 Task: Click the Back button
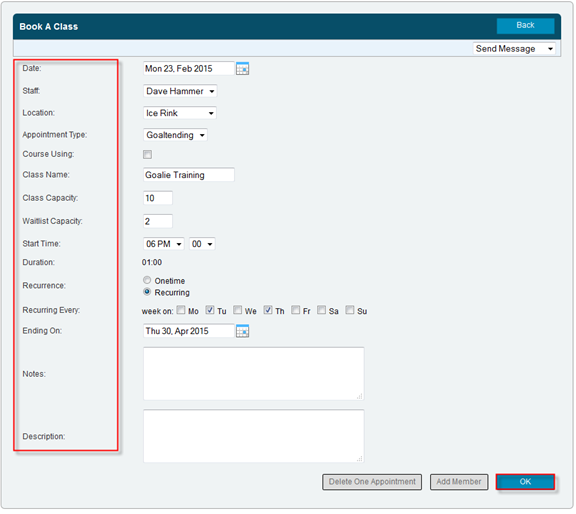[x=525, y=26]
